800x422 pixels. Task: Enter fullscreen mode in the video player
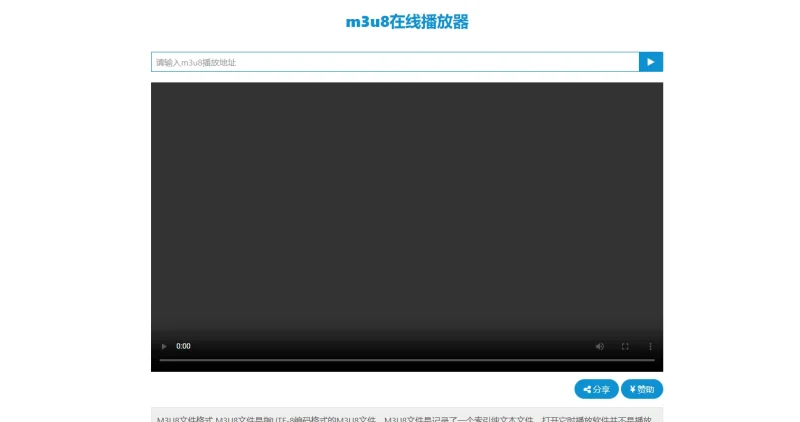pyautogui.click(x=625, y=346)
